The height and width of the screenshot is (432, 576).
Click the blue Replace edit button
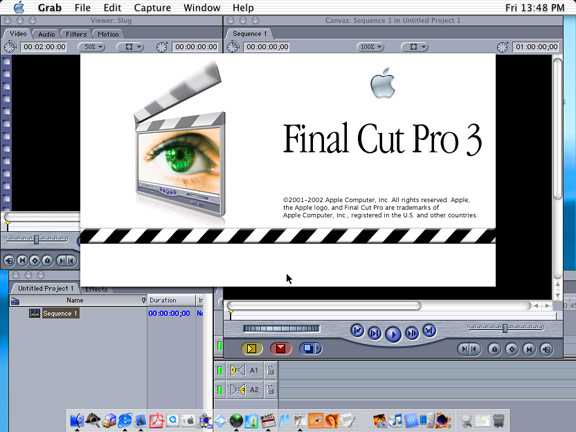(x=310, y=348)
